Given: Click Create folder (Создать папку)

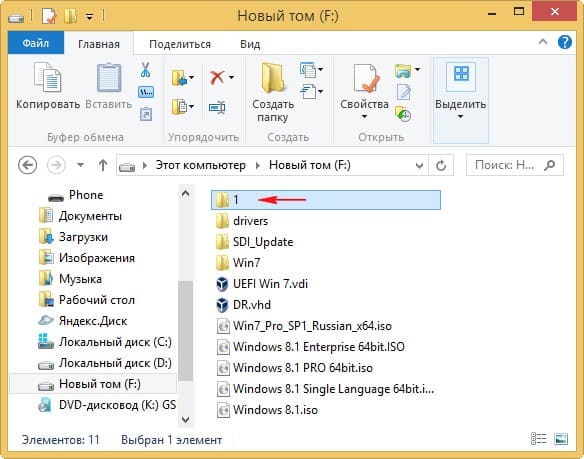Looking at the screenshot, I should (273, 92).
